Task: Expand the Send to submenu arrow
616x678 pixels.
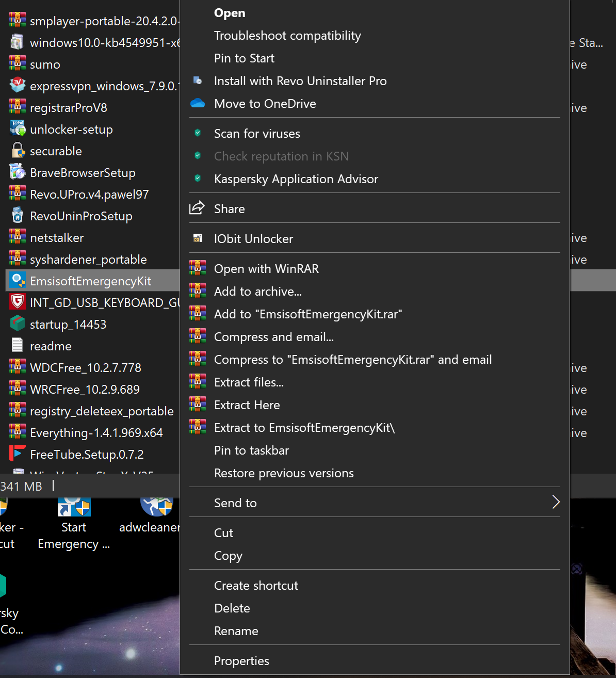Action: pyautogui.click(x=556, y=502)
